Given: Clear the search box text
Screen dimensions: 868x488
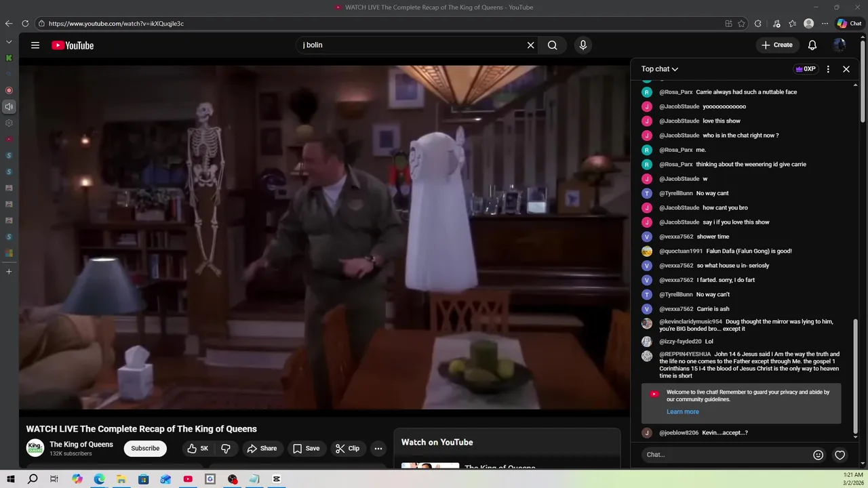Looking at the screenshot, I should pos(530,45).
